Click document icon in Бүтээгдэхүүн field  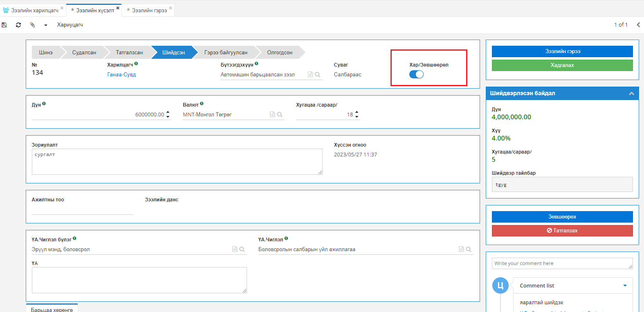[310, 75]
